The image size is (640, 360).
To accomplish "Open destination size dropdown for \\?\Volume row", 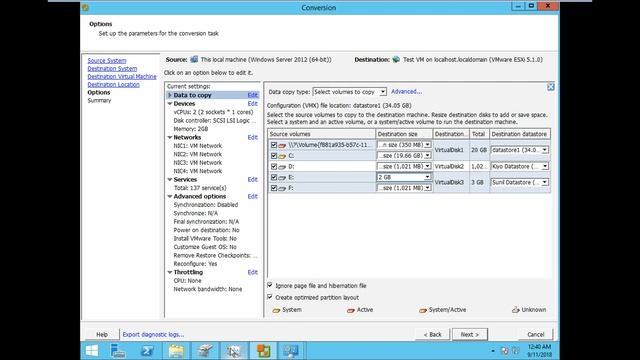I will [x=427, y=145].
